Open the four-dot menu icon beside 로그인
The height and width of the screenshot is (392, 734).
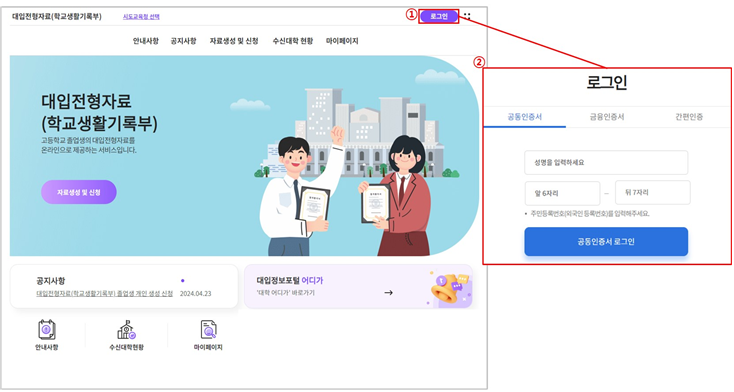coord(467,16)
